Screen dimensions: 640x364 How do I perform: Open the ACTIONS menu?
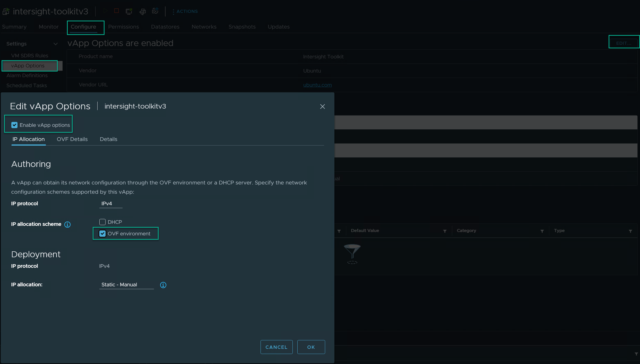(185, 11)
